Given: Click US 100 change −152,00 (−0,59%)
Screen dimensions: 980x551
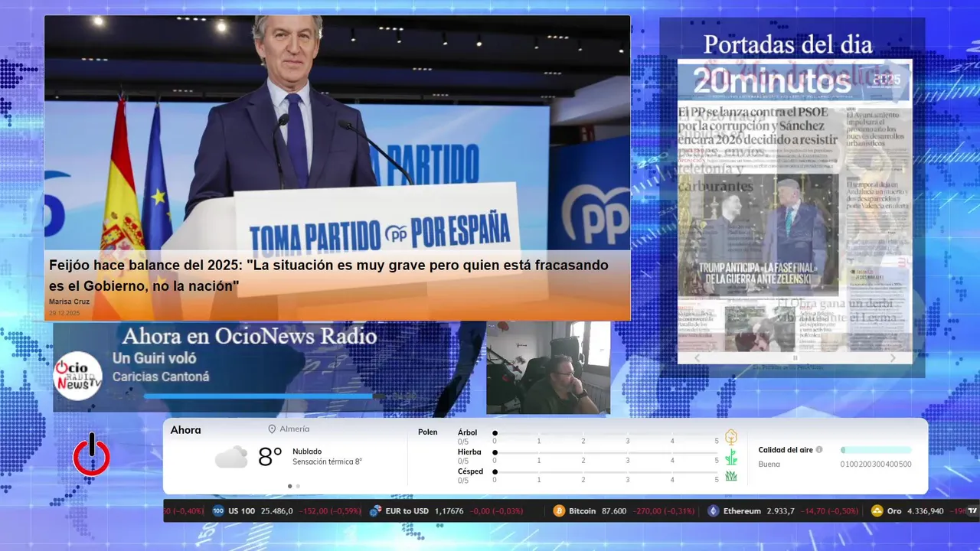Looking at the screenshot, I should pos(330,511).
